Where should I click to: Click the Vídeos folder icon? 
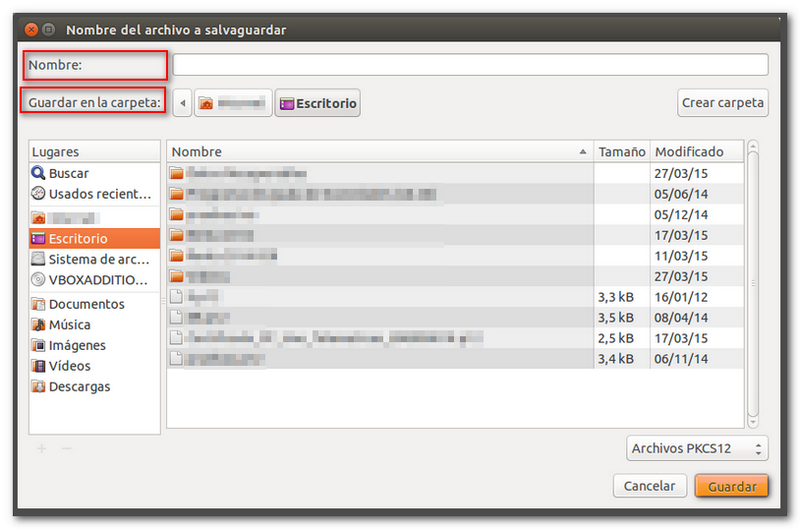pos(39,366)
